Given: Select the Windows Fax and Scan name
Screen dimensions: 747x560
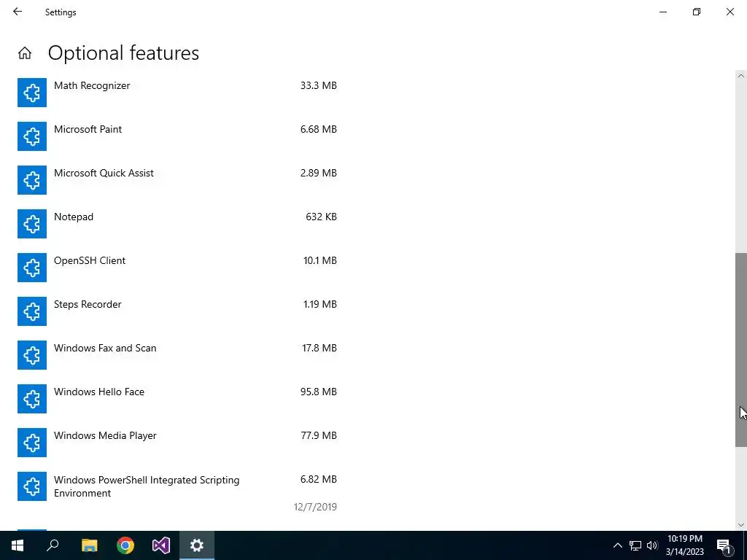Looking at the screenshot, I should point(105,348).
